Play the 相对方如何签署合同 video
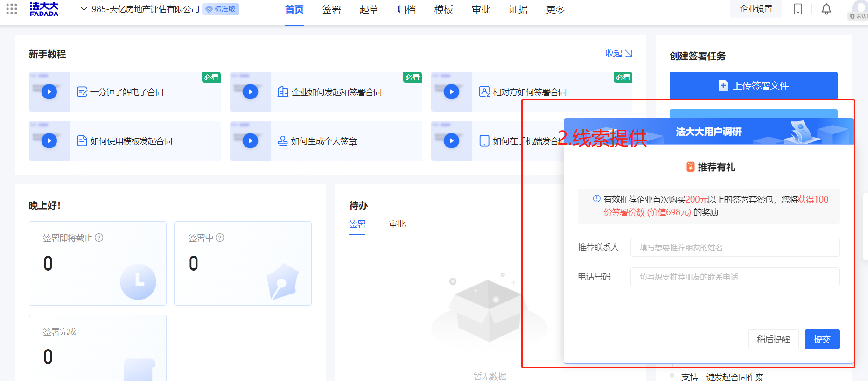Screen dimensions: 868x385 [452, 91]
